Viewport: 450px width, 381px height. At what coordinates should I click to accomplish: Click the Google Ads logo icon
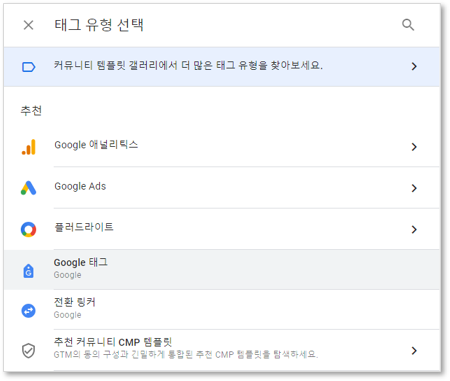point(29,188)
